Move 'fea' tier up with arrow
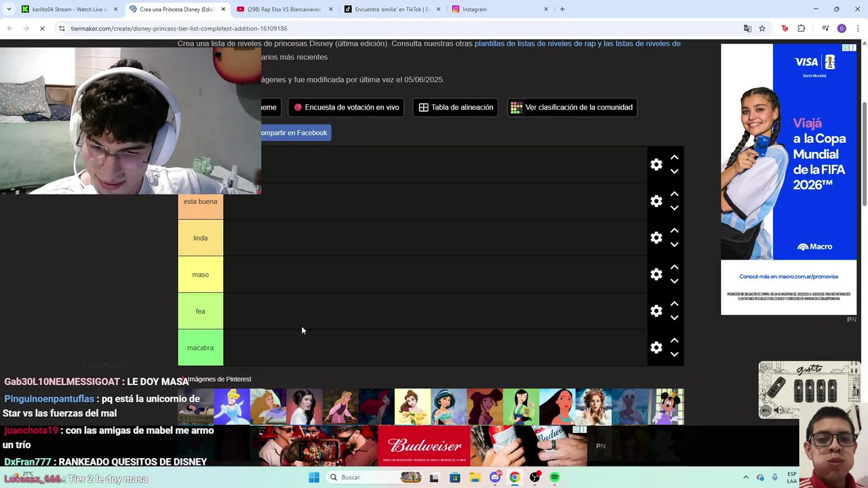868x488 pixels. click(x=674, y=304)
